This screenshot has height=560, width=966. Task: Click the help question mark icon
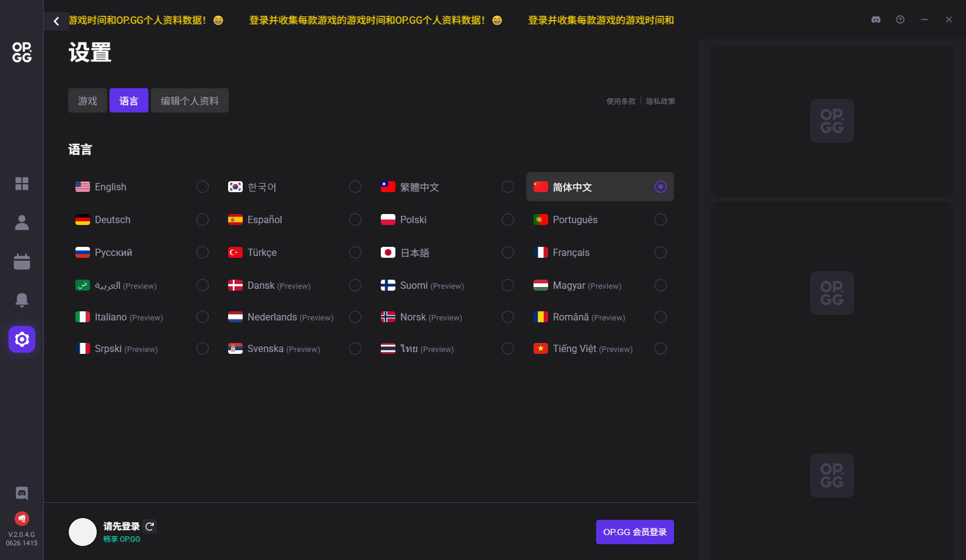[900, 19]
